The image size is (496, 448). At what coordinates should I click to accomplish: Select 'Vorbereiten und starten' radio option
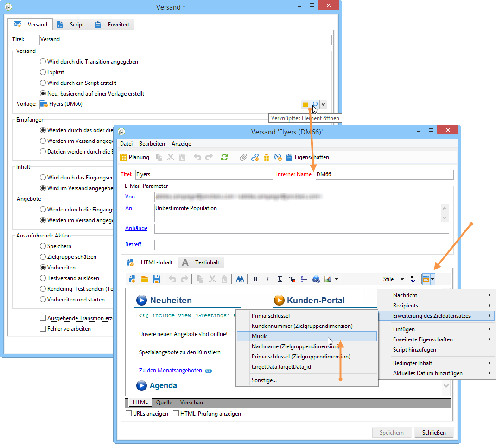43,299
